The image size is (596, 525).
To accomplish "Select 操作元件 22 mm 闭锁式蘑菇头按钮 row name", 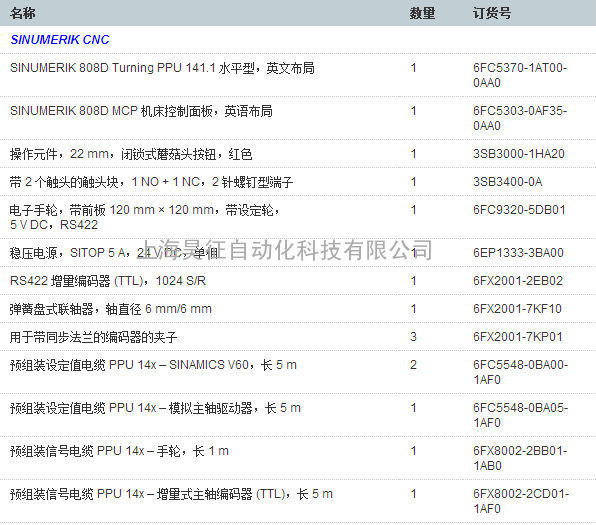I will 131,154.
